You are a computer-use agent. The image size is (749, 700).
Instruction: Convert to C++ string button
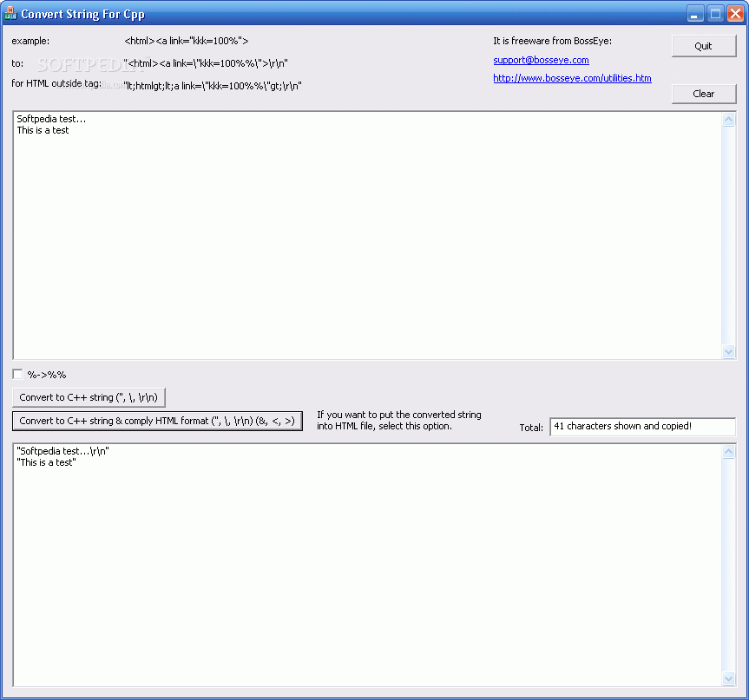pyautogui.click(x=89, y=397)
